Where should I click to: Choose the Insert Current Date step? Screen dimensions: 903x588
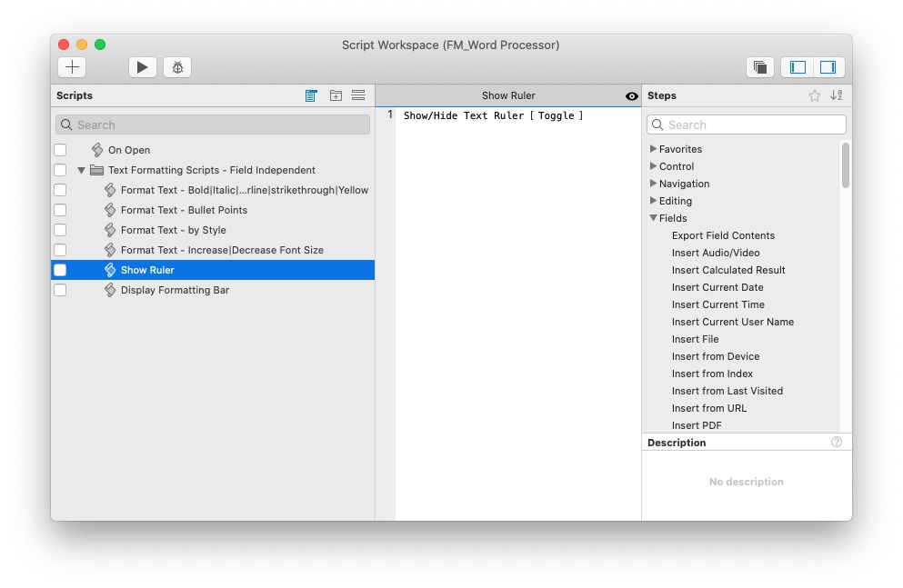tap(717, 287)
